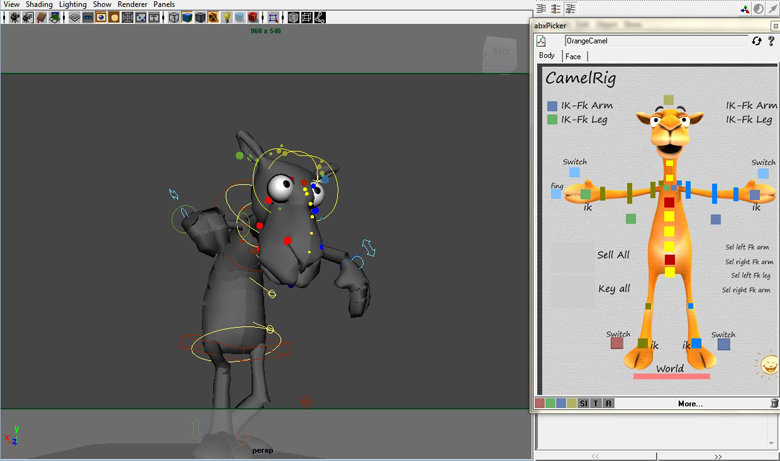Toggle the Gate Mask icon
Screen dimensions: 780x461
(114, 18)
